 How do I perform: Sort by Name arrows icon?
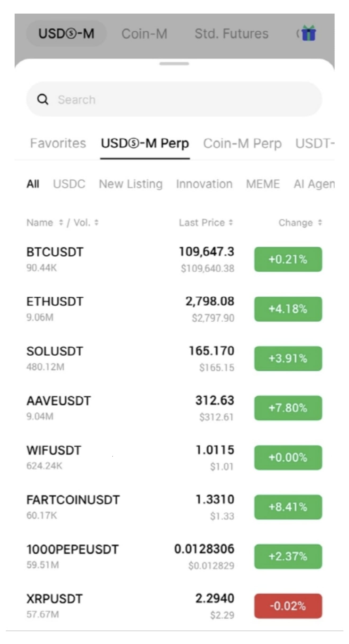[x=61, y=222]
